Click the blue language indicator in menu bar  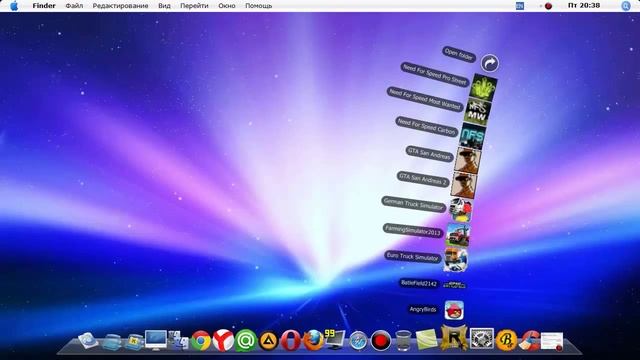(x=520, y=6)
